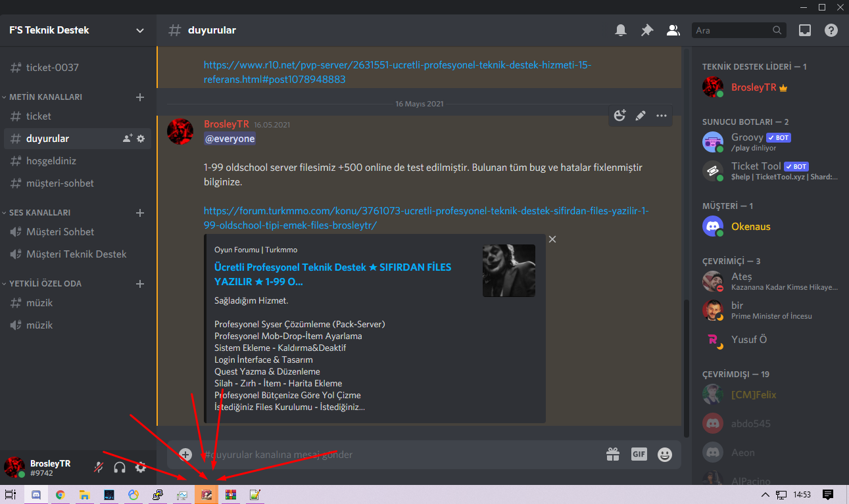
Task: Add reaction to BrosleyTR's message
Action: tap(619, 116)
